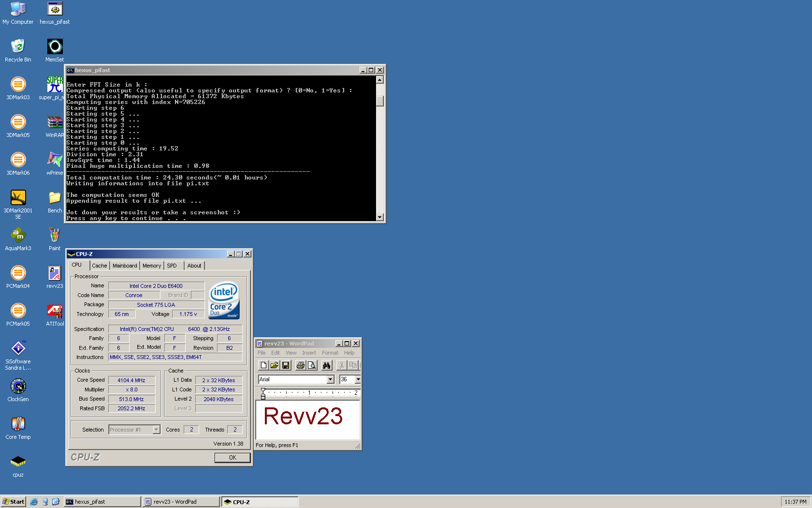The height and width of the screenshot is (508, 812).
Task: Open the File menu in WordPad
Action: click(261, 353)
